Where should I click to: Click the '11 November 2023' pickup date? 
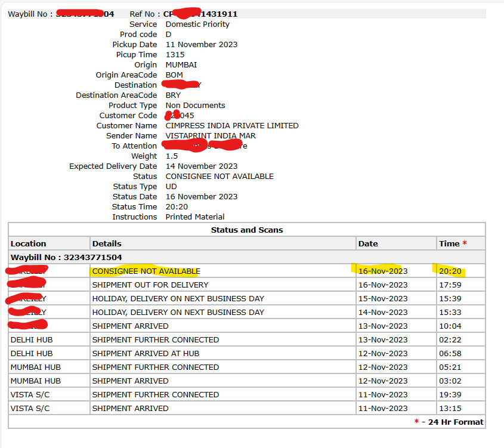click(x=202, y=45)
